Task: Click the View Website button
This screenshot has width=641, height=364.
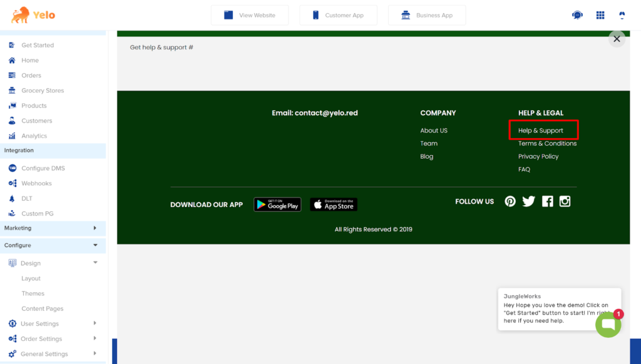Action: [x=250, y=15]
